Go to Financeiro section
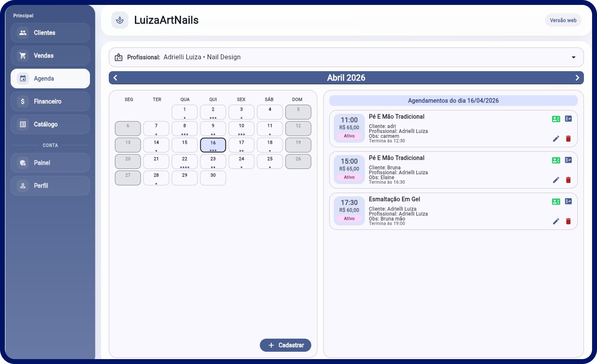This screenshot has height=364, width=597. coord(50,101)
